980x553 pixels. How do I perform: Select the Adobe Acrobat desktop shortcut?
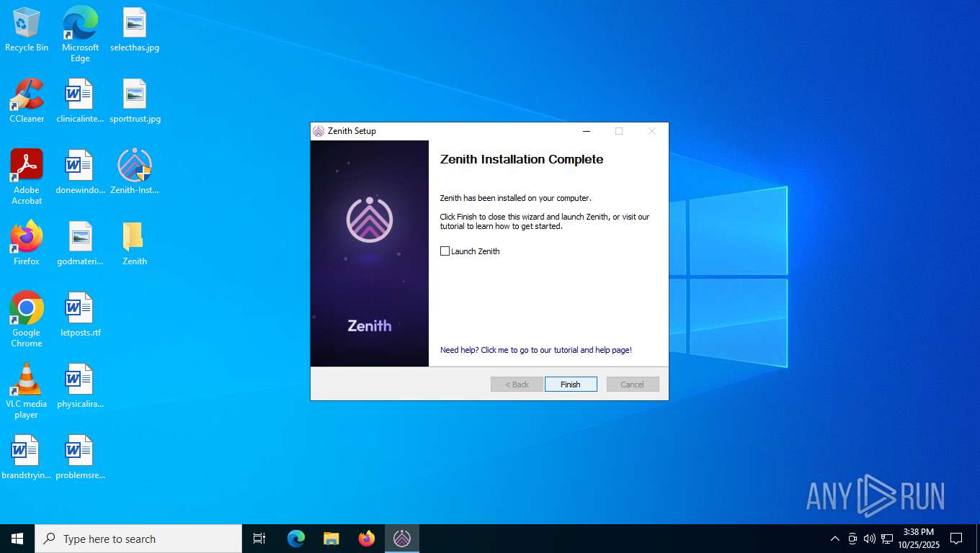point(27,177)
